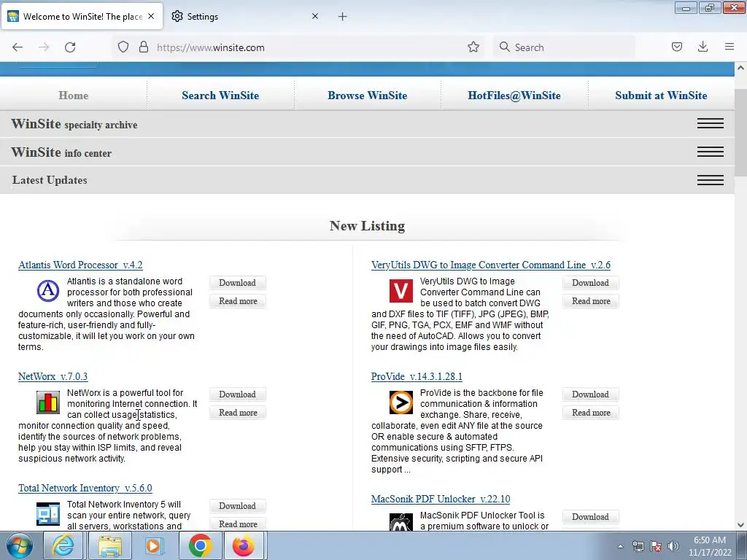This screenshot has width=747, height=560.
Task: Click the VeryUtils red V icon
Action: point(401,290)
